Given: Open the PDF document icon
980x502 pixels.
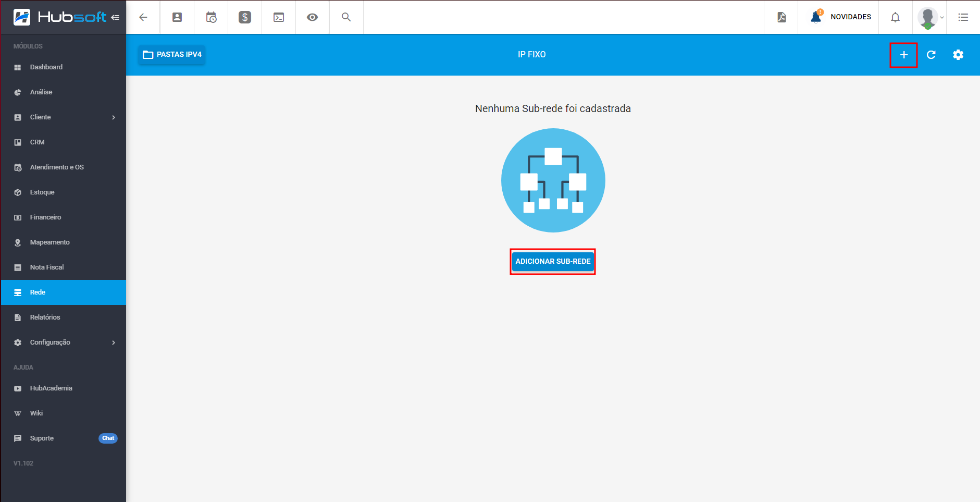Looking at the screenshot, I should tap(781, 17).
